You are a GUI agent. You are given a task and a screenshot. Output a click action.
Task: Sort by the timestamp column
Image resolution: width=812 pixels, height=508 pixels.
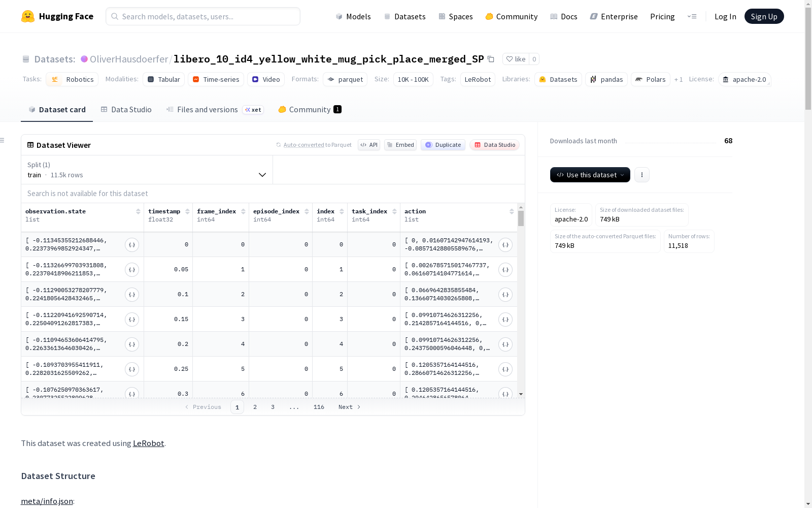pos(187,211)
